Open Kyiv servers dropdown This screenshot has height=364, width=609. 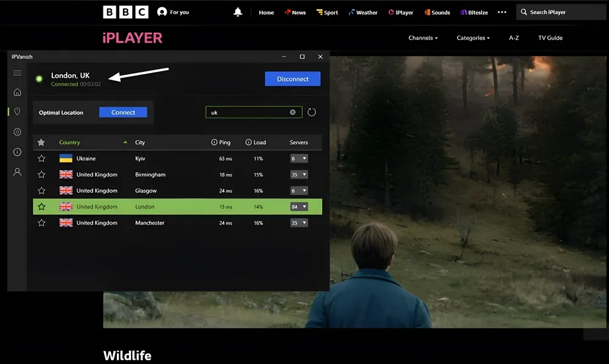(299, 158)
